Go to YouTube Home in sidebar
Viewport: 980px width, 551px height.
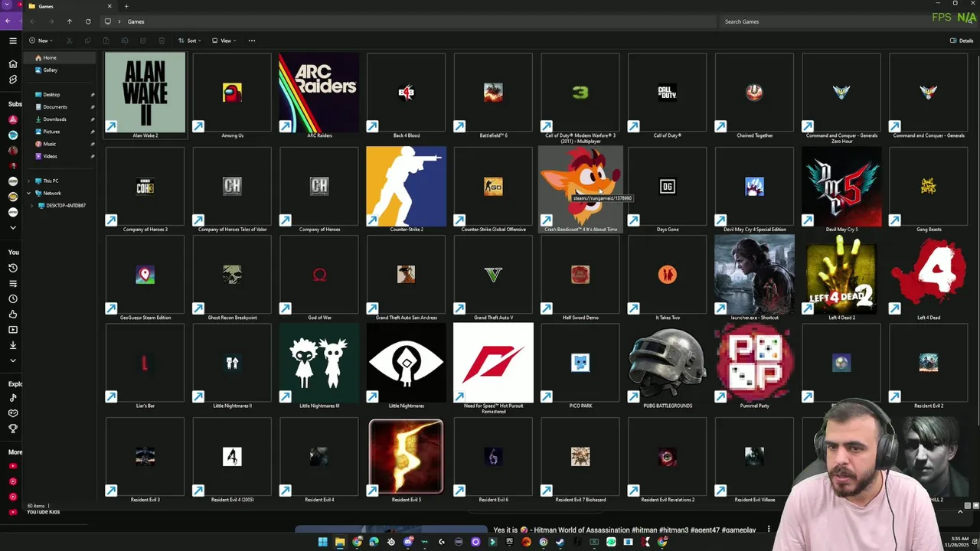(13, 64)
